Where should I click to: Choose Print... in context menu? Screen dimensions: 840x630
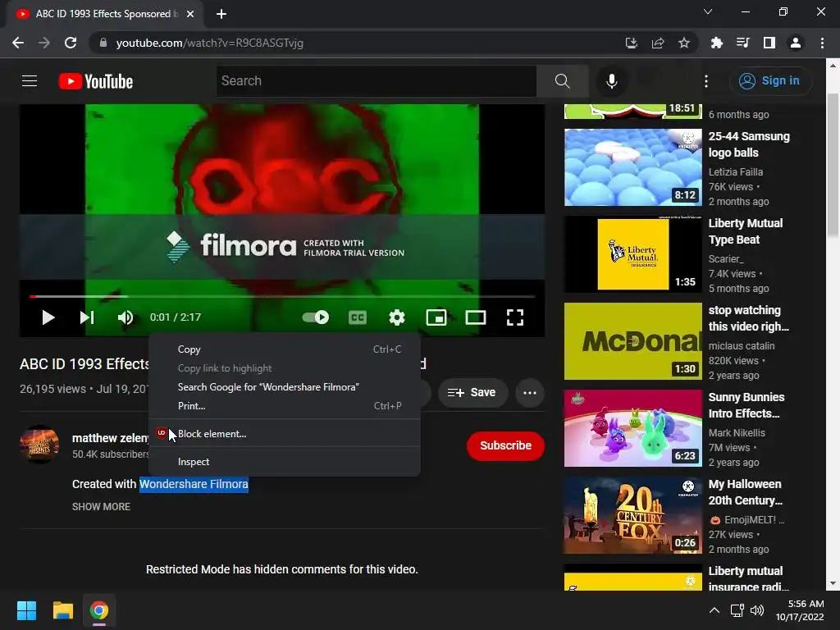pyautogui.click(x=285, y=406)
